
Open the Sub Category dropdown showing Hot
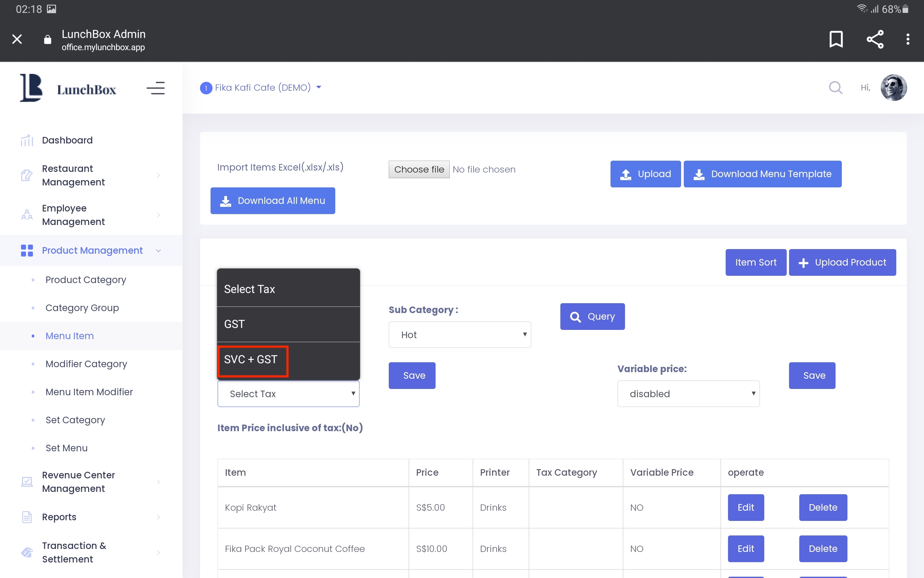pos(459,335)
